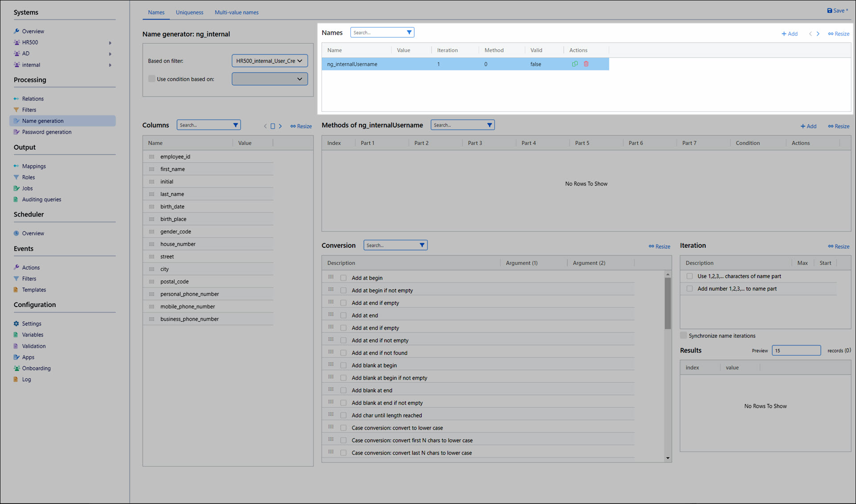
Task: Click the Conversion list scrollbar thumb
Action: point(667,303)
